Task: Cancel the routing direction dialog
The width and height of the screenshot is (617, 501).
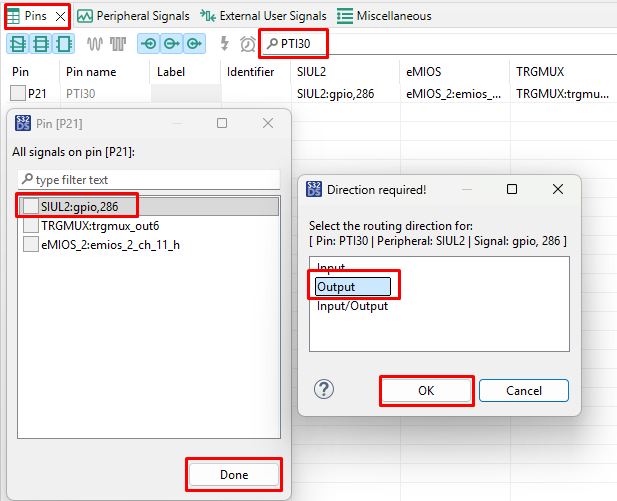Action: [x=523, y=390]
